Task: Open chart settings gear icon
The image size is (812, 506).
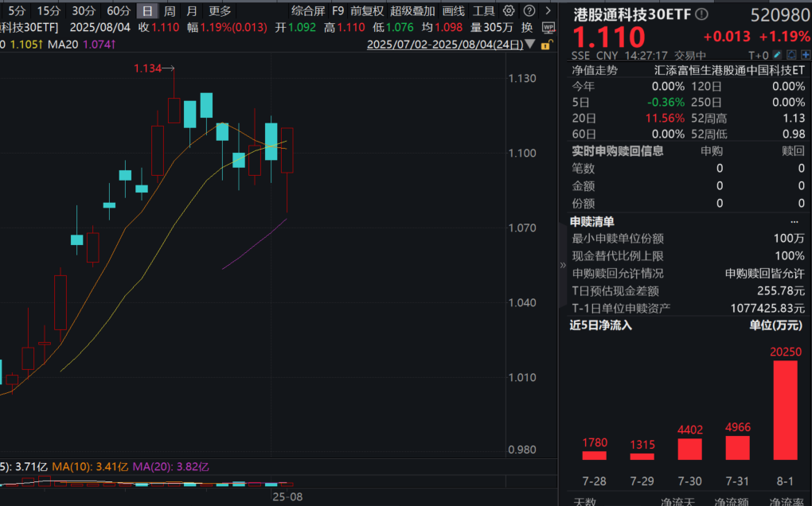Action: [509, 10]
